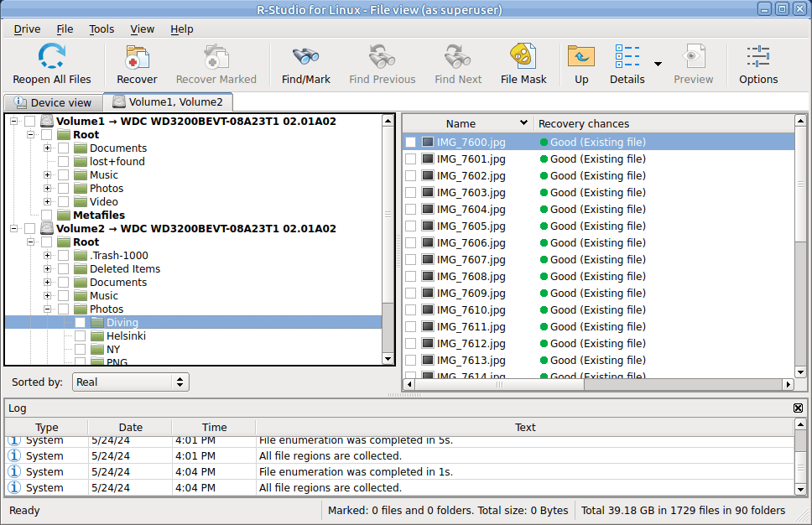Open the Help menu
Image resolution: width=812 pixels, height=525 pixels.
(x=182, y=29)
